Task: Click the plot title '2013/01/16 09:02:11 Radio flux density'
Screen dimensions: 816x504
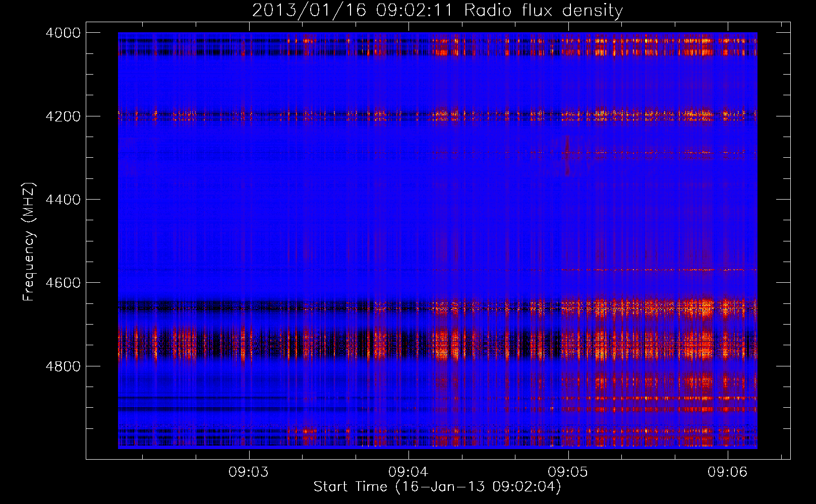Action: click(x=437, y=10)
